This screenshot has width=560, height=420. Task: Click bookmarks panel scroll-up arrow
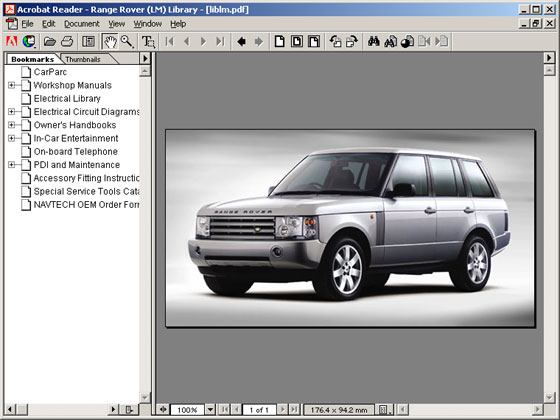[x=145, y=71]
